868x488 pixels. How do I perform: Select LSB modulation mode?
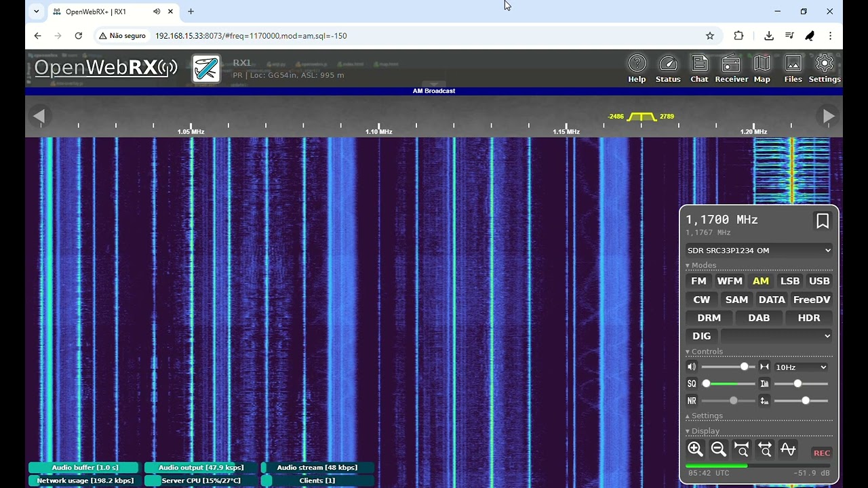(790, 281)
